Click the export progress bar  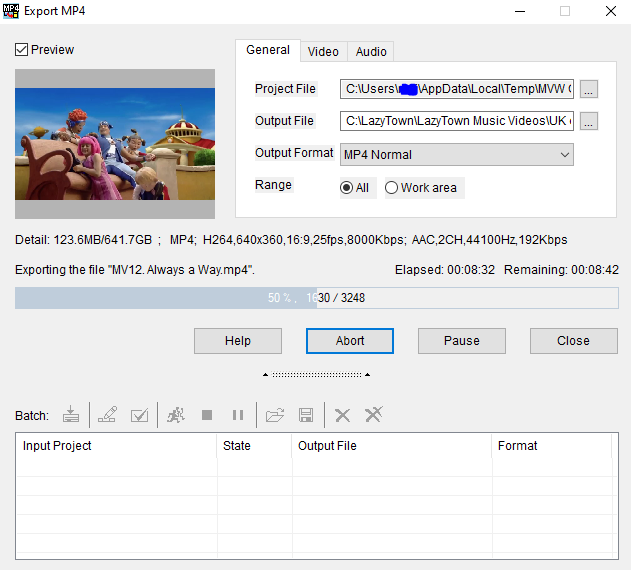pyautogui.click(x=317, y=298)
